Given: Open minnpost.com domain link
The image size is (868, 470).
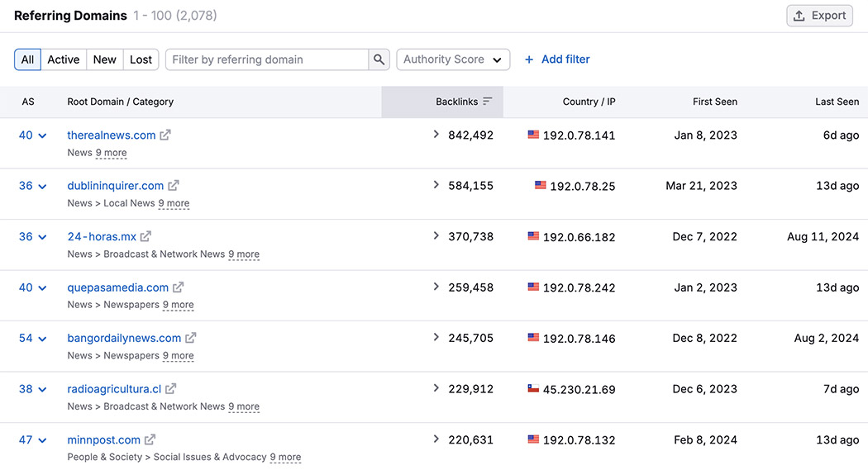Looking at the screenshot, I should pyautogui.click(x=103, y=439).
